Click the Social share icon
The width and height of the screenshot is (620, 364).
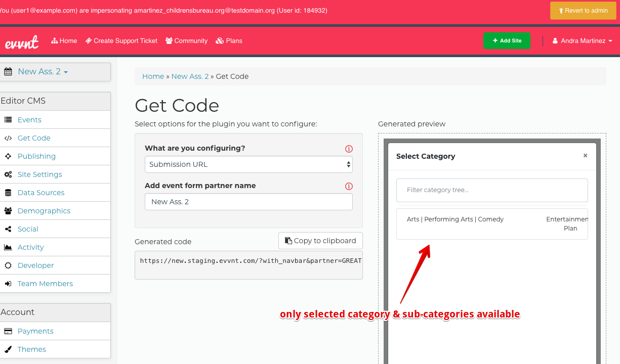coord(8,229)
